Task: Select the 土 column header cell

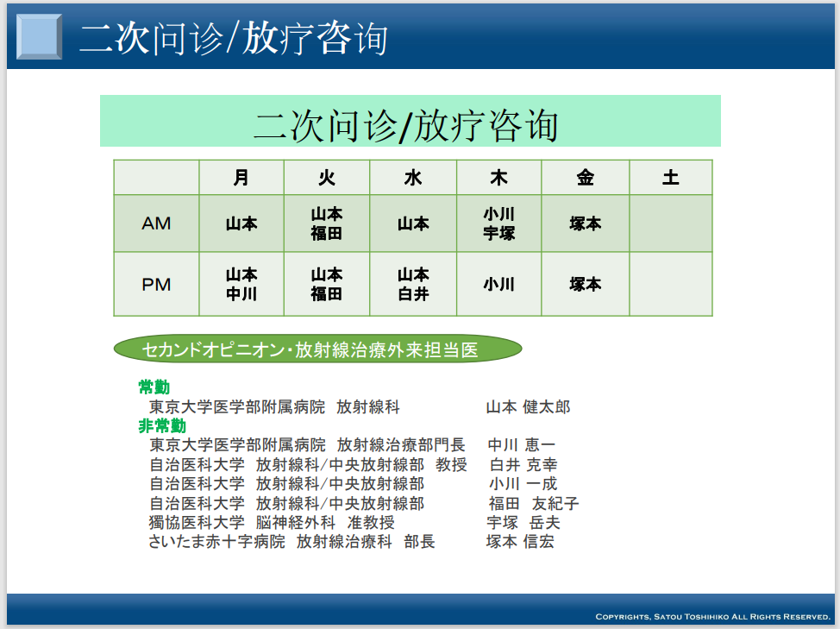Action: coord(671,178)
